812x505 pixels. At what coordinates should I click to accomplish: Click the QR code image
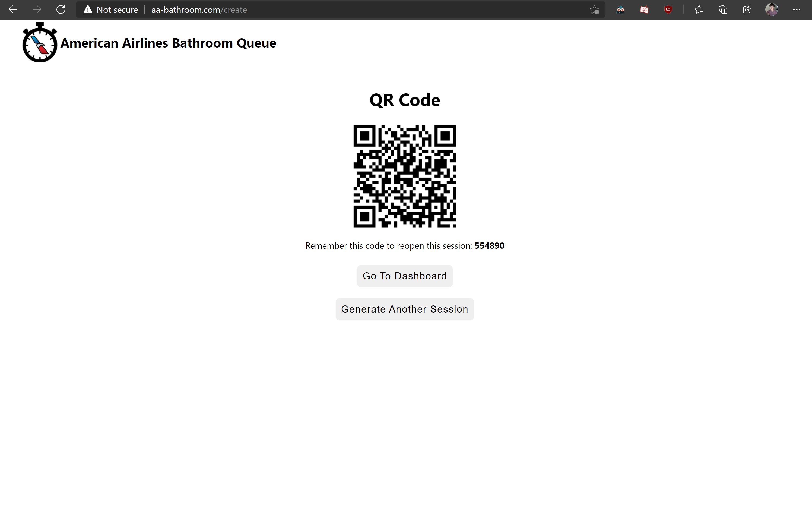point(404,176)
